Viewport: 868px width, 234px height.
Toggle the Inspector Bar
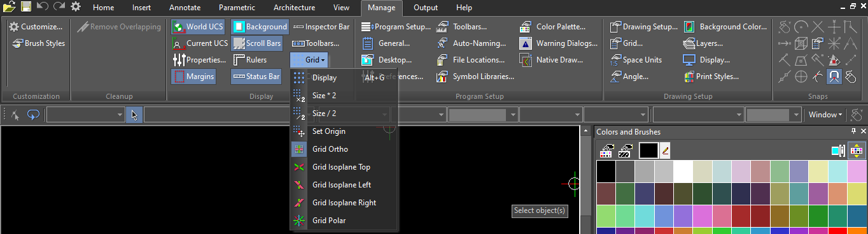[321, 27]
